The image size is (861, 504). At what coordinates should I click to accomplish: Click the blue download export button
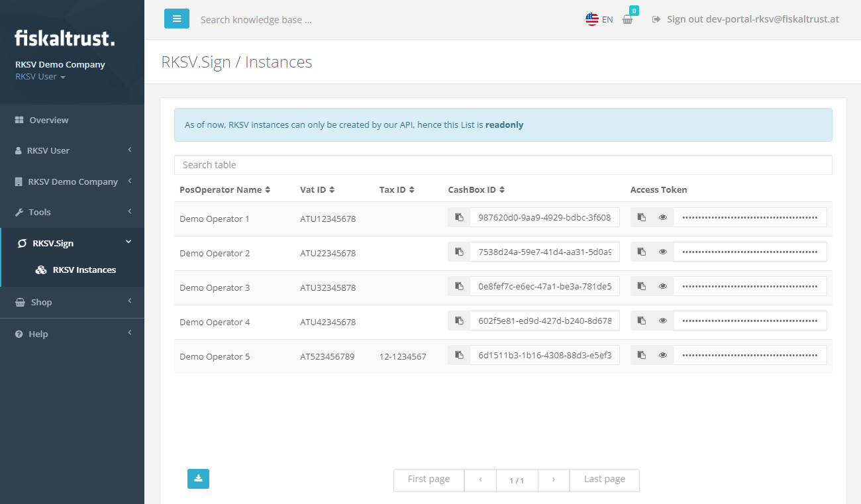pyautogui.click(x=198, y=479)
